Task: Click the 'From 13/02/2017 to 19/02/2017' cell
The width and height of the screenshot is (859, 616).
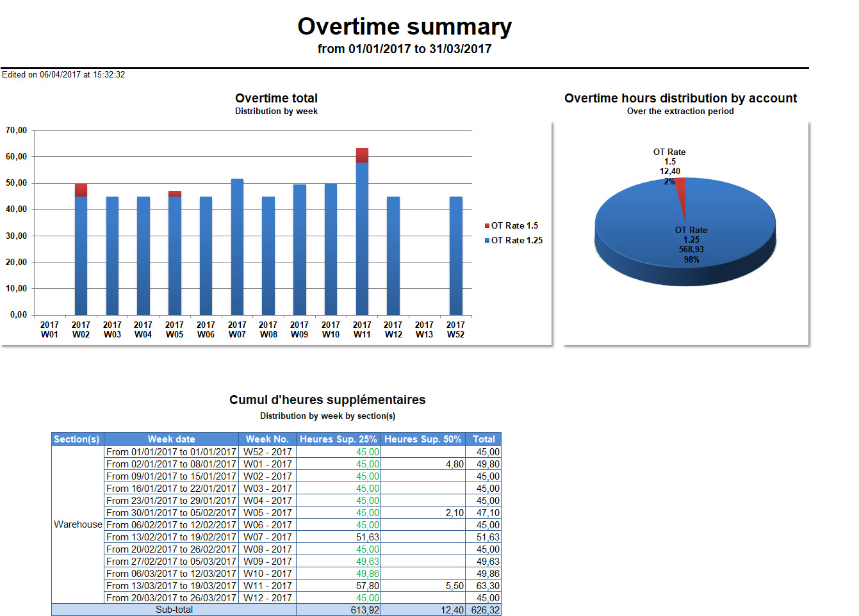Action: [x=171, y=537]
